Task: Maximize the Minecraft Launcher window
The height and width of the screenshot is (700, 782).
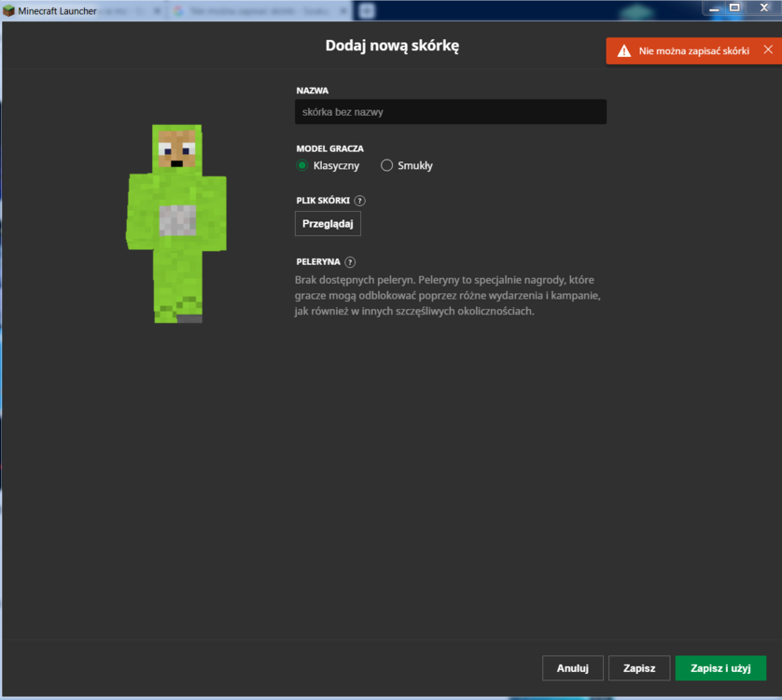Action: pyautogui.click(x=734, y=7)
